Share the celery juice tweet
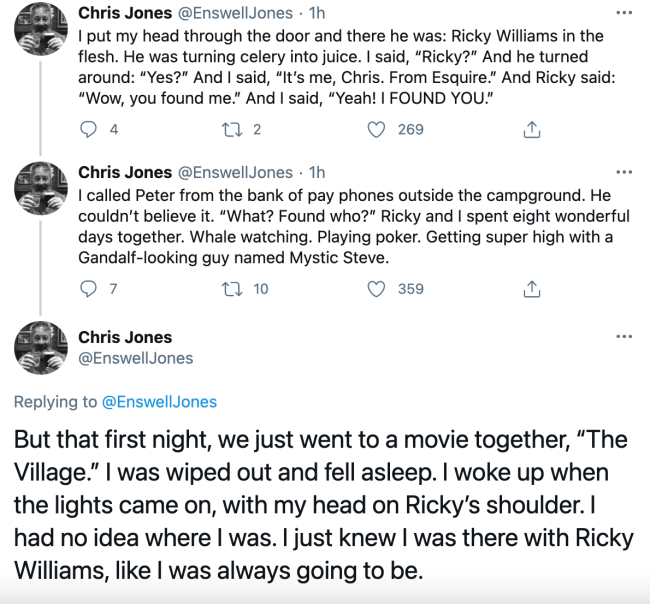This screenshot has width=650, height=604. pyautogui.click(x=532, y=129)
